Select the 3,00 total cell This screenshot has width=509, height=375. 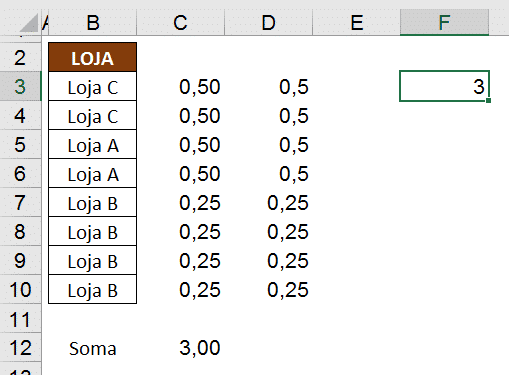click(x=180, y=348)
